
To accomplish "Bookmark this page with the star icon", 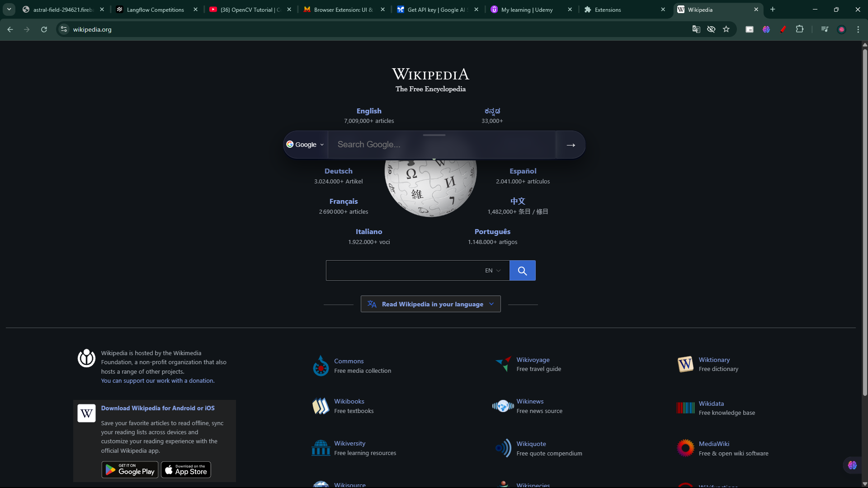I will tap(726, 29).
